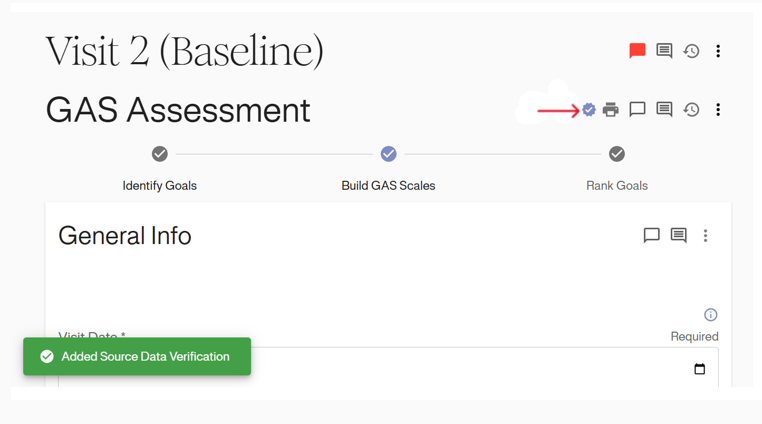Open GAS Assessment comments icon
Screen dimensions: 762x424
[664, 110]
